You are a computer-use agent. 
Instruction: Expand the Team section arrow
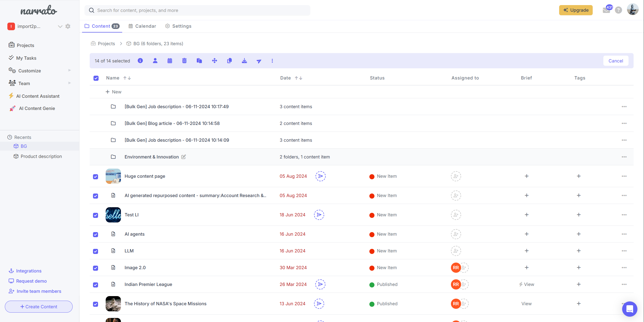[69, 83]
